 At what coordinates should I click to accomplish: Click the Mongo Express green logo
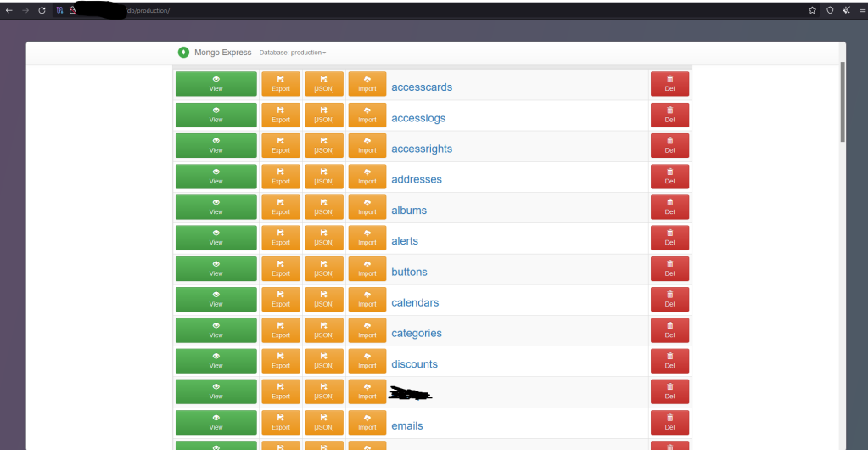183,52
